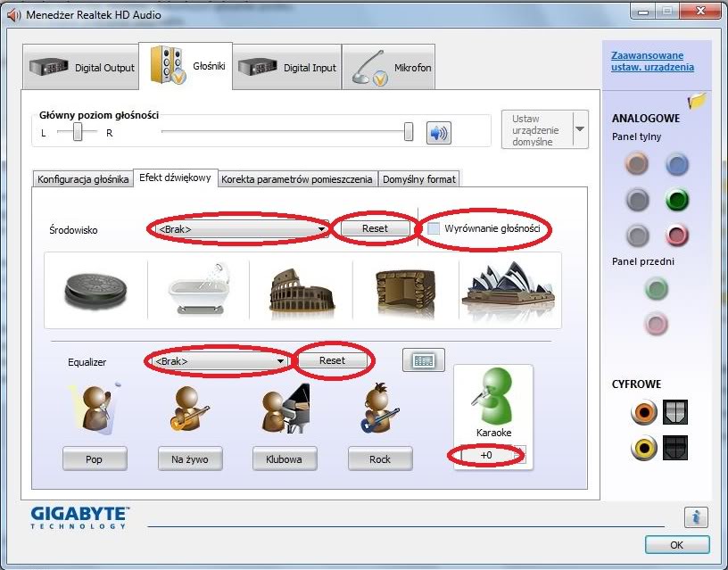Image resolution: width=728 pixels, height=570 pixels.
Task: Open Korekta parametrów pomieszczenia tab
Action: click(x=297, y=179)
